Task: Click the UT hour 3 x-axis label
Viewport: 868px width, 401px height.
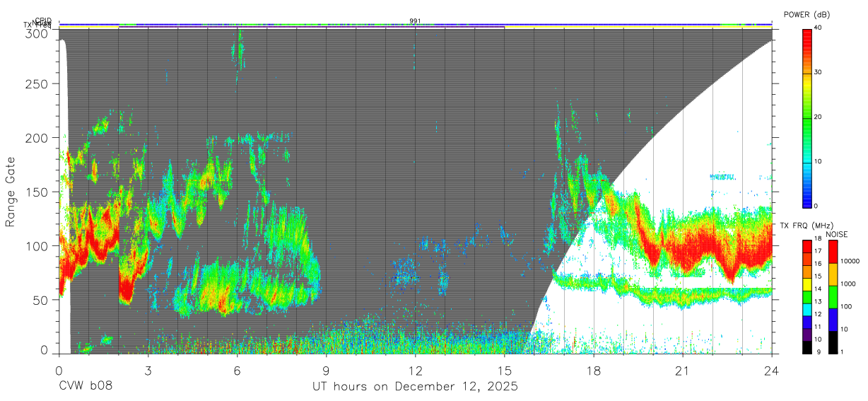Action: [x=148, y=369]
